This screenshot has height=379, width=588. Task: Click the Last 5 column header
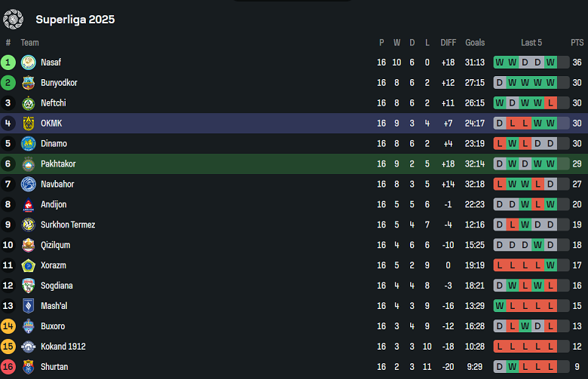tap(531, 43)
